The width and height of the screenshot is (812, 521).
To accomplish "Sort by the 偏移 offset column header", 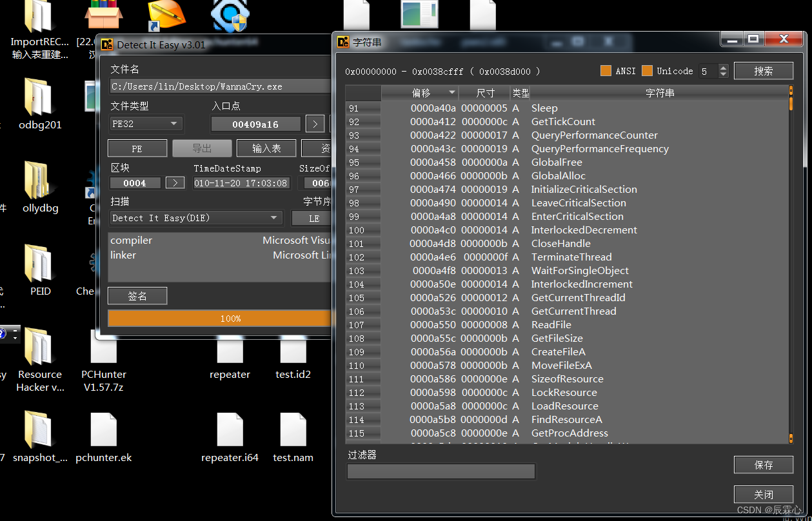I will click(421, 93).
